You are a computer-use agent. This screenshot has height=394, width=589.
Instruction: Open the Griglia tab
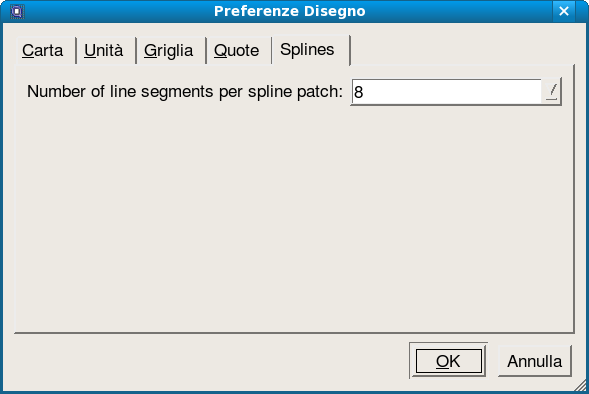click(x=171, y=50)
